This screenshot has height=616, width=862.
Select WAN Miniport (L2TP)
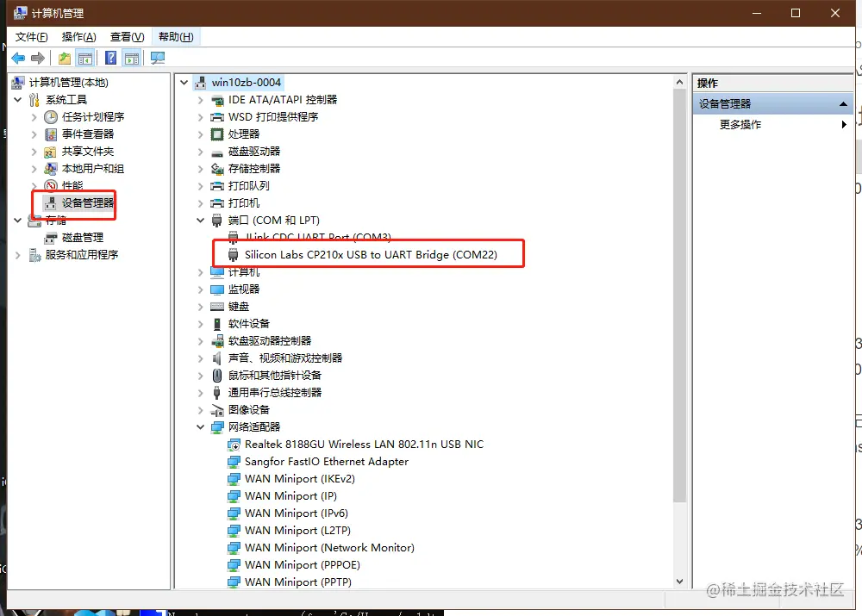(x=297, y=531)
